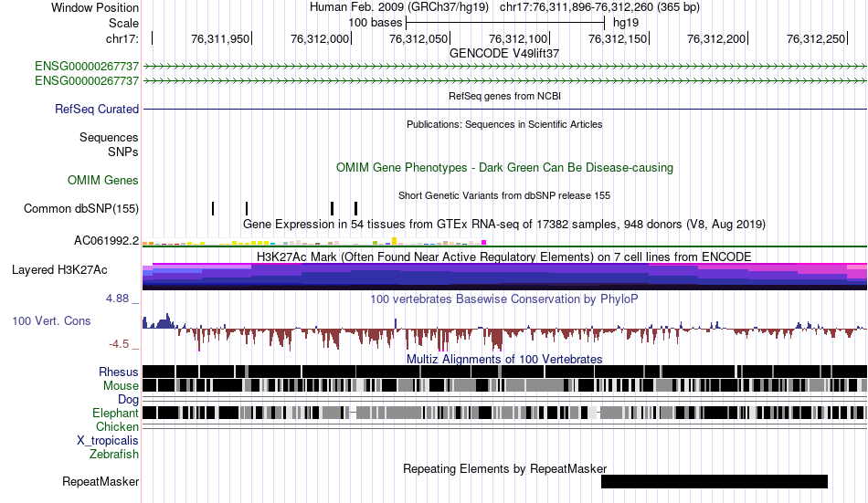The width and height of the screenshot is (868, 503).
Task: Click the AC061992.2 GTEx gene label
Action: (x=106, y=241)
